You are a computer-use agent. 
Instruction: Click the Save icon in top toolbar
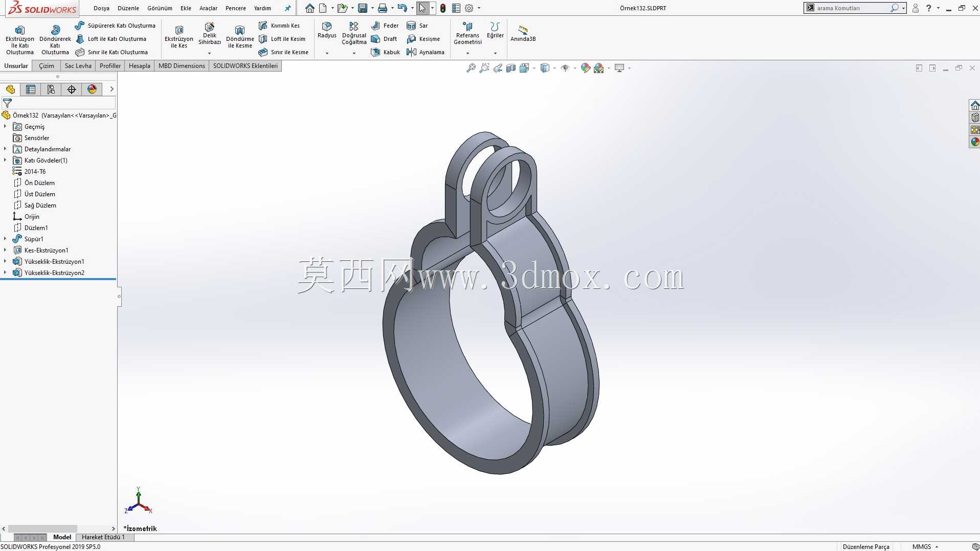[x=363, y=8]
